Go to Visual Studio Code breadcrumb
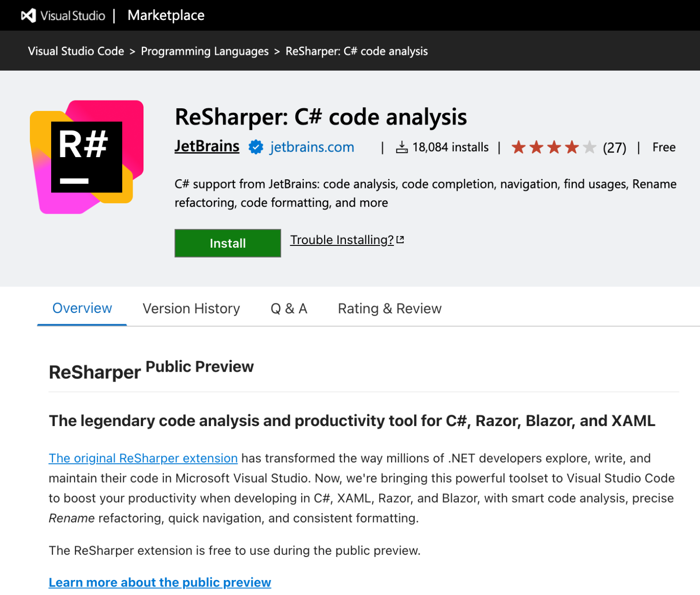The height and width of the screenshot is (595, 700). coord(76,51)
